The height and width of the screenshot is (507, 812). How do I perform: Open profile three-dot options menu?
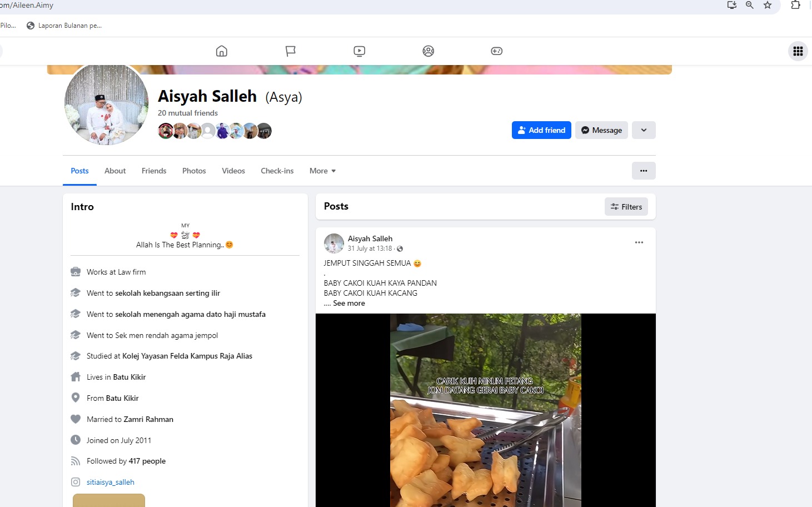tap(644, 171)
